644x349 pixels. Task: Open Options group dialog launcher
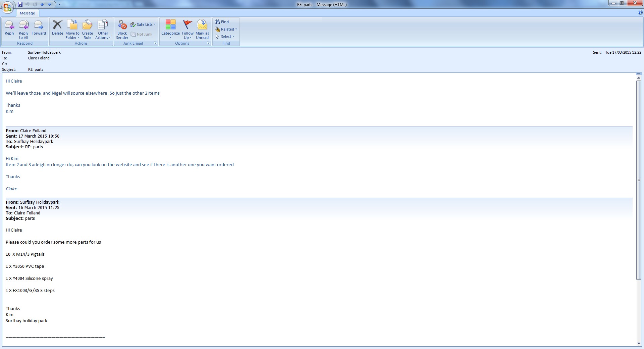208,43
